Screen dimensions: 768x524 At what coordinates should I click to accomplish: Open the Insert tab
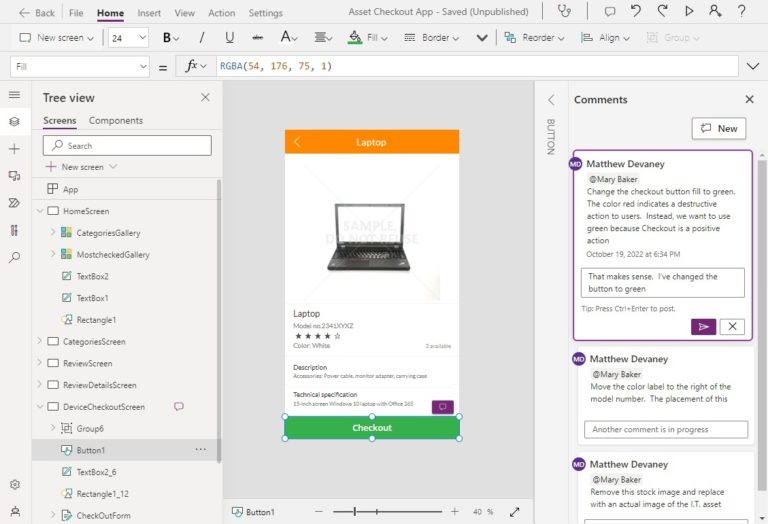pos(149,13)
